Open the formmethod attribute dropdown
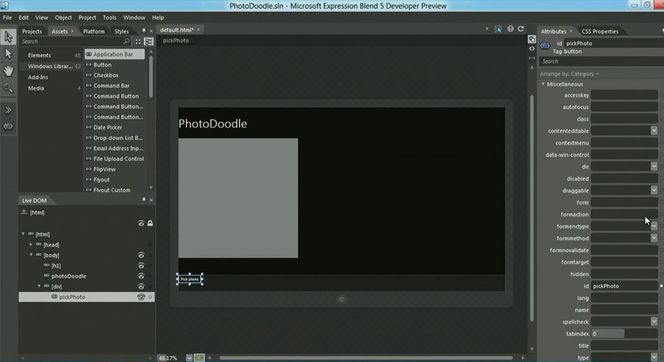The width and height of the screenshot is (664, 362). pos(654,238)
